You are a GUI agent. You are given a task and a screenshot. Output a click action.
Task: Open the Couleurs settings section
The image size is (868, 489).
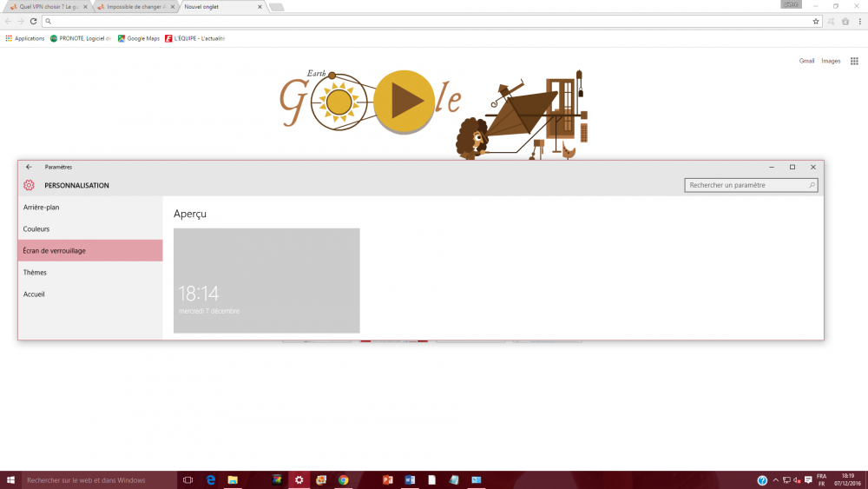[90, 228]
